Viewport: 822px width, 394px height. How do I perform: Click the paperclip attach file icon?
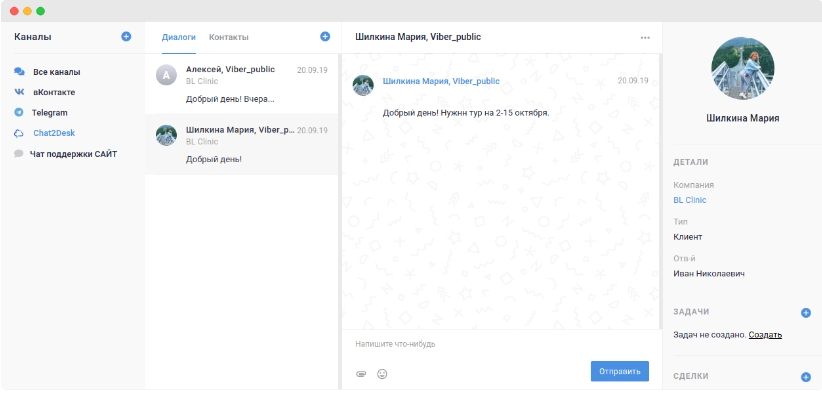[361, 374]
